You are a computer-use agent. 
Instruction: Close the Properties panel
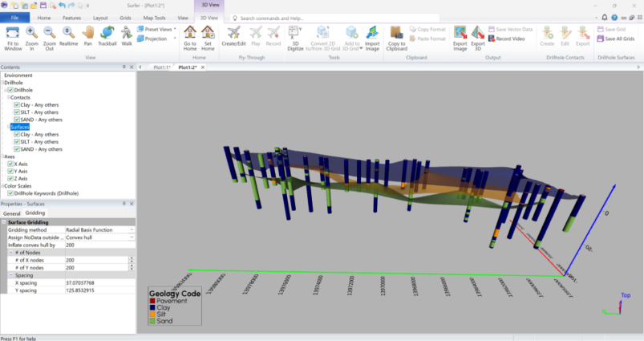[x=132, y=204]
